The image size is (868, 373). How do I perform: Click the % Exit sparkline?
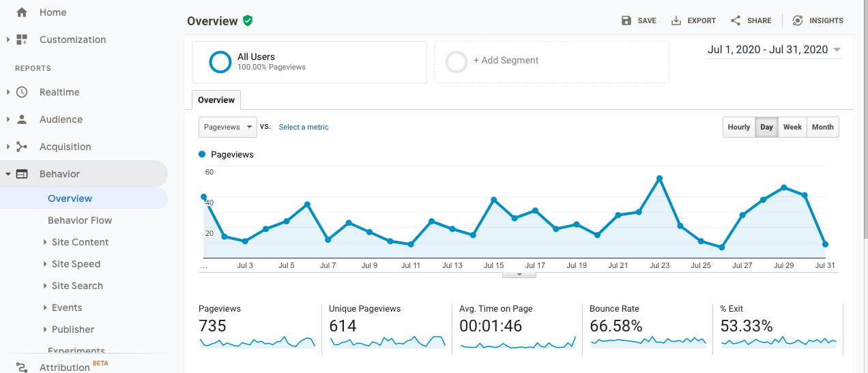[779, 342]
